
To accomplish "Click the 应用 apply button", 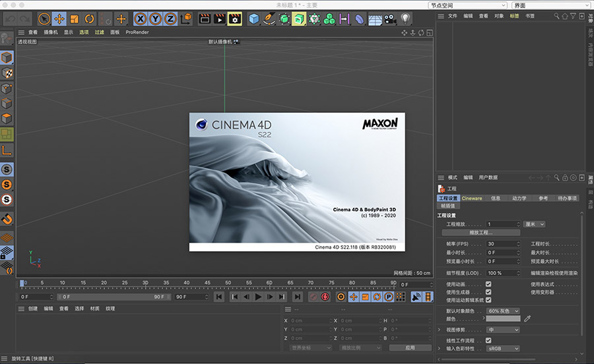I will [411, 348].
